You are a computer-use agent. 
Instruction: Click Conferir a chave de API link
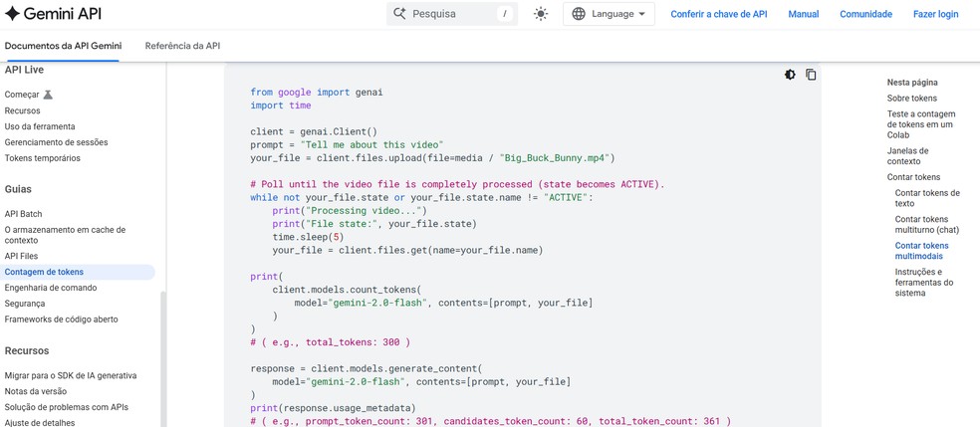pos(718,14)
